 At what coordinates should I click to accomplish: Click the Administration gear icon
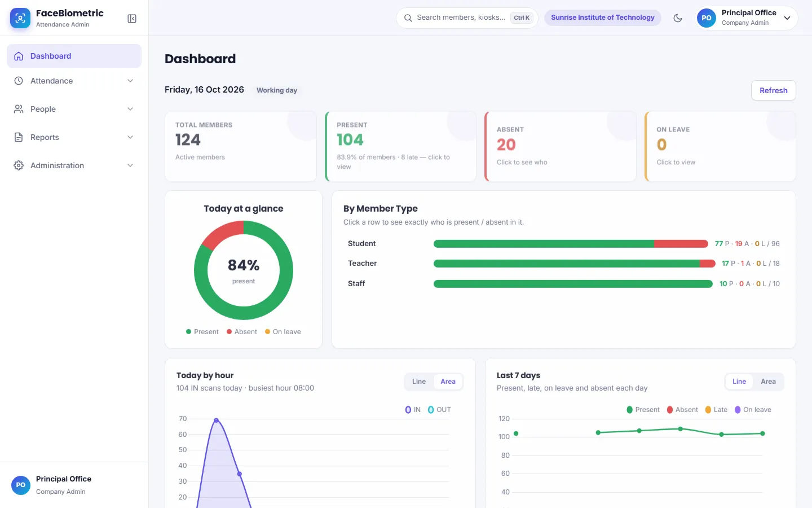pyautogui.click(x=19, y=165)
